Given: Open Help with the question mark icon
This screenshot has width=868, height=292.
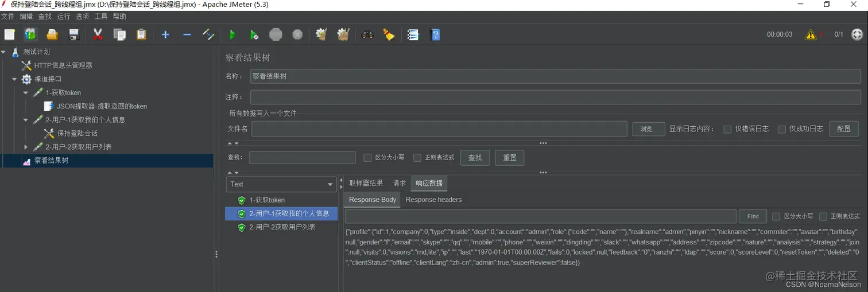Looking at the screenshot, I should tap(435, 34).
